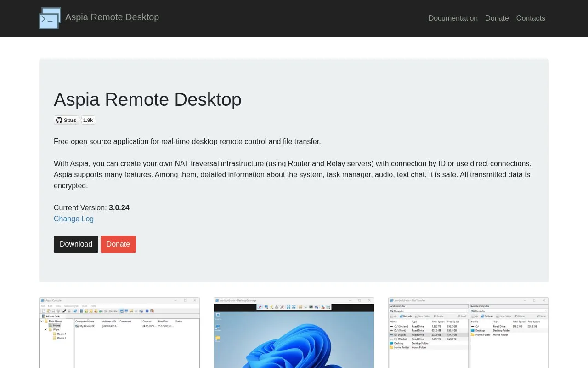Select Donate in the top navigation bar
Viewport: 588px width, 368px height.
tap(497, 18)
